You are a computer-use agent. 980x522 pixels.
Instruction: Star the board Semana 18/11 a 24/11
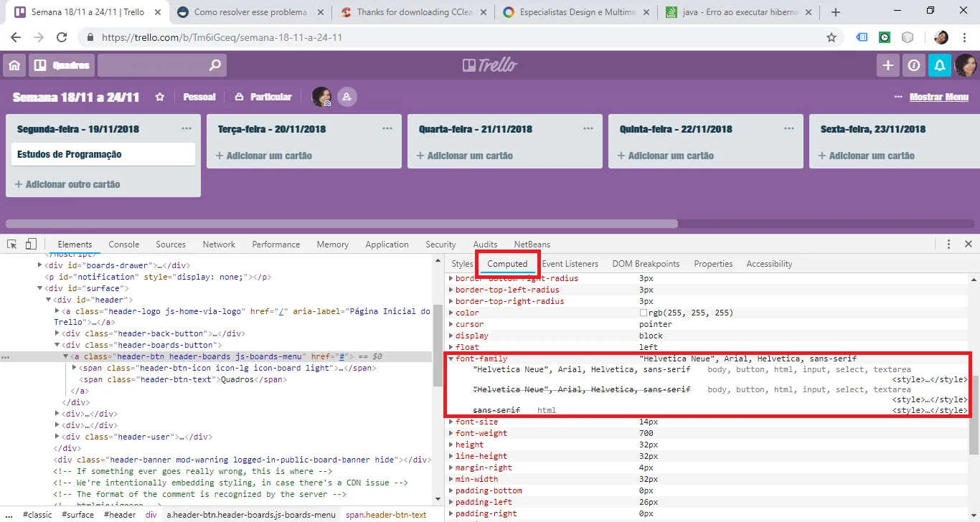click(160, 97)
